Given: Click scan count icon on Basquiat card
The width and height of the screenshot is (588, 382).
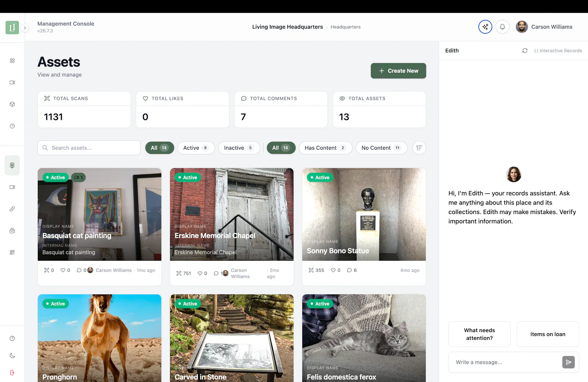Looking at the screenshot, I should [x=47, y=270].
